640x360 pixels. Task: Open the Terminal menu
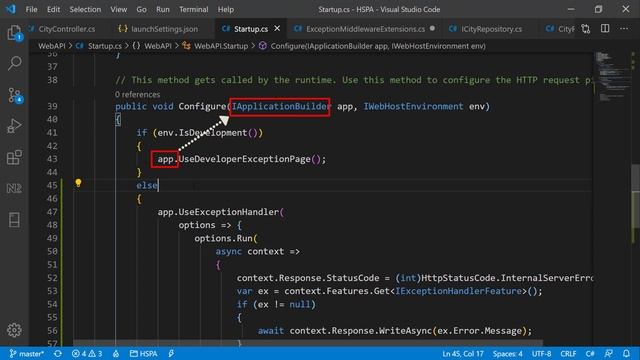point(193,9)
